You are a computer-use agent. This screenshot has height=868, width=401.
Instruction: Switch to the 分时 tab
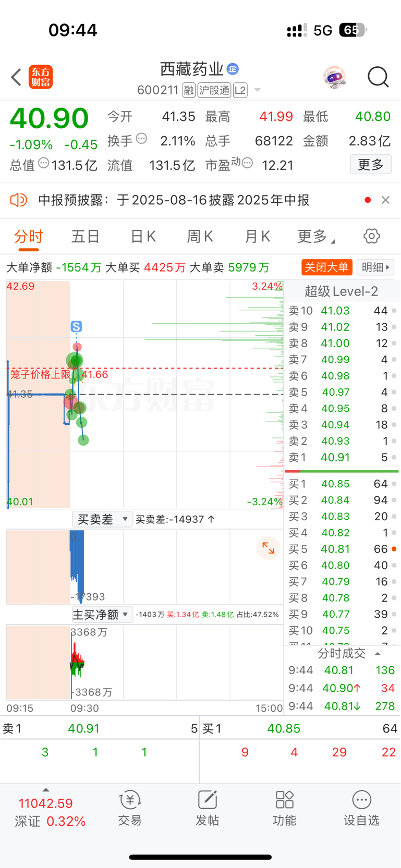click(x=29, y=237)
